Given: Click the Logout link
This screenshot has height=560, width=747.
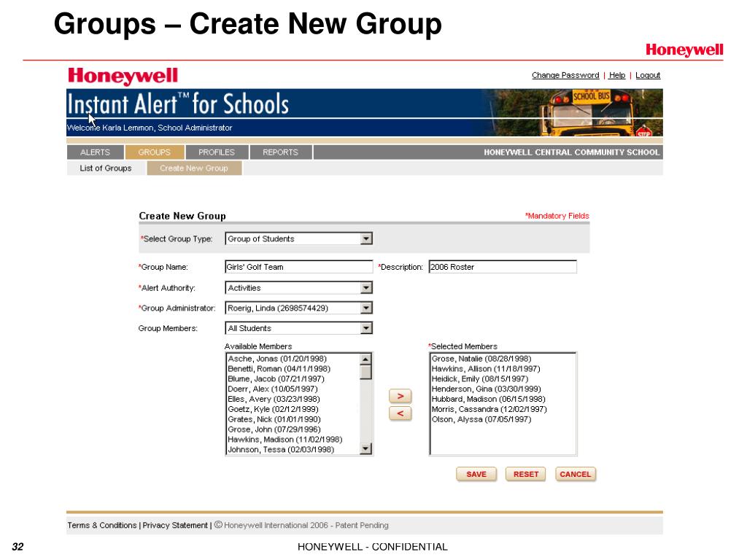Looking at the screenshot, I should pos(648,75).
